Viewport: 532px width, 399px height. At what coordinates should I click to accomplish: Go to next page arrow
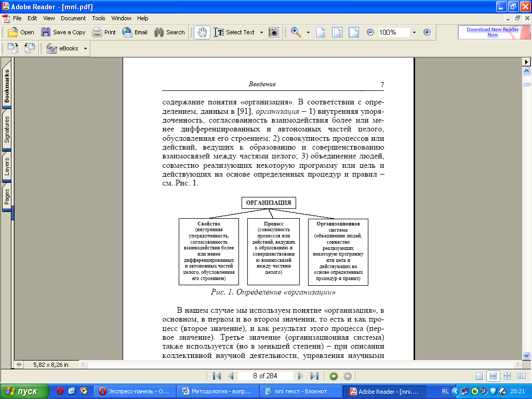pos(300,376)
